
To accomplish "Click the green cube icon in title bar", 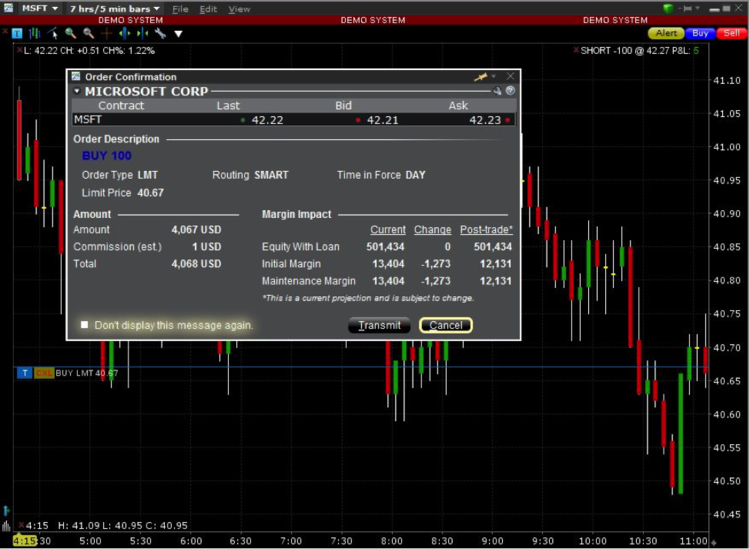I will pos(668,8).
